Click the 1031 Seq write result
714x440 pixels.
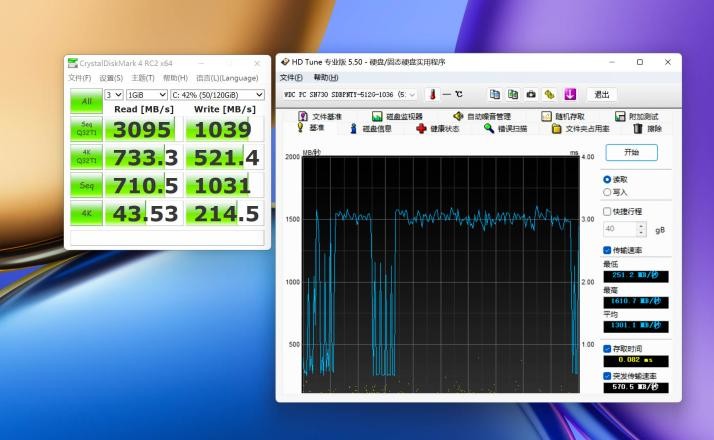click(x=224, y=185)
